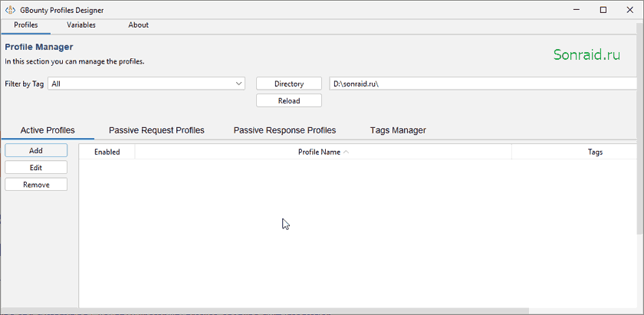644x315 pixels.
Task: Switch to the Variables tab
Action: point(81,25)
